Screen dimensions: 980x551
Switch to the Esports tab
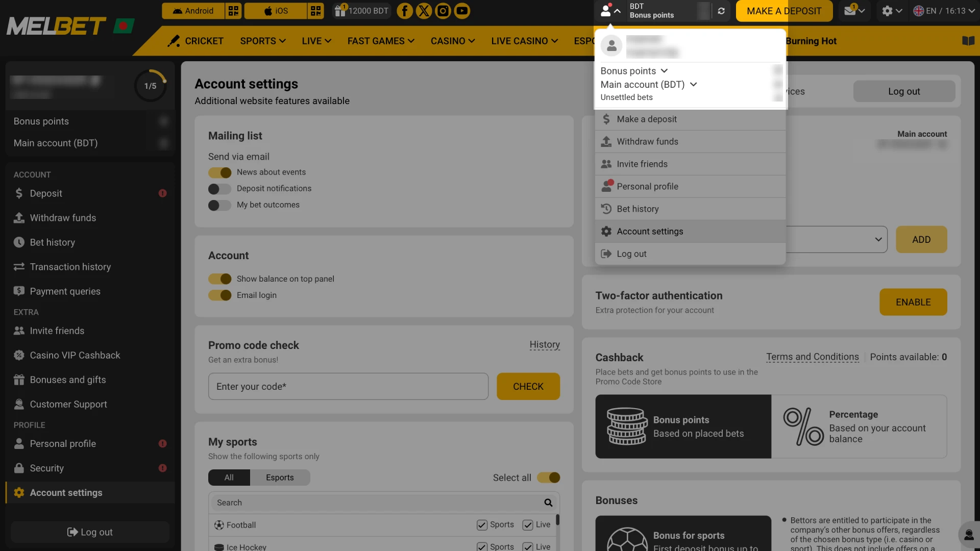(x=280, y=478)
